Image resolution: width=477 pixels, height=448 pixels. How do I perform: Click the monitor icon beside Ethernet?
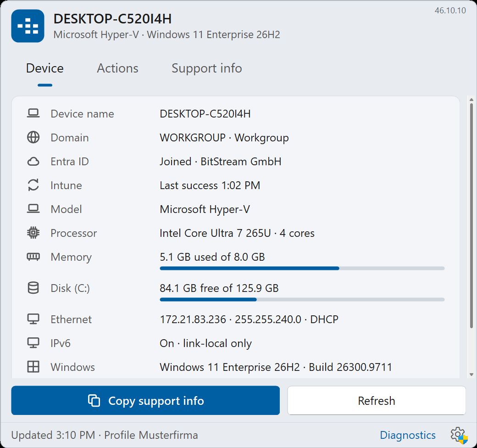click(x=33, y=319)
